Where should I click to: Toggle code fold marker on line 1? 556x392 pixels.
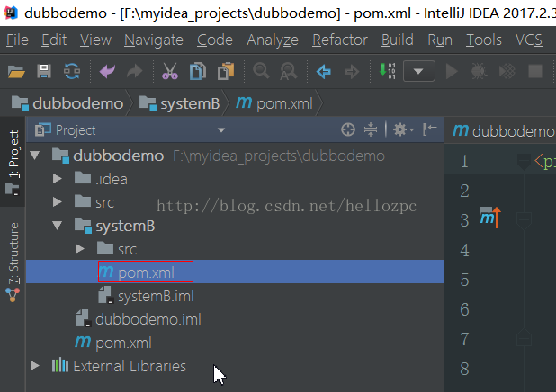click(524, 162)
